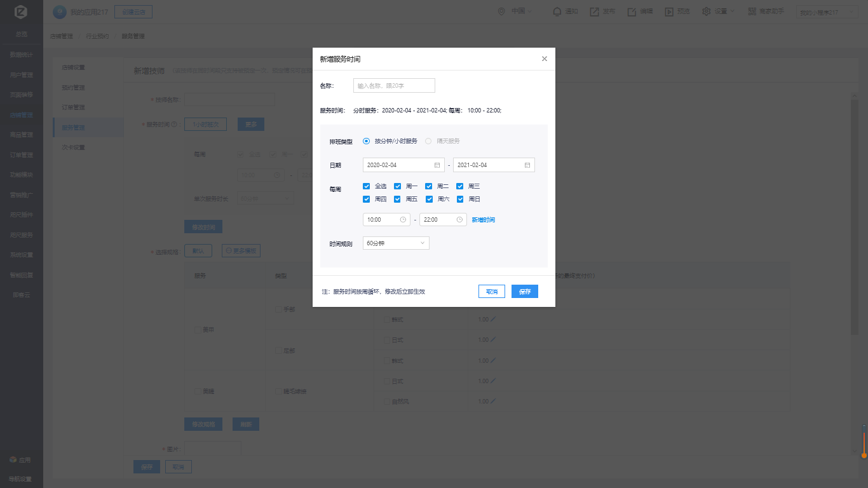Click clock icon in 10:00 field
868x488 pixels.
pos(403,219)
